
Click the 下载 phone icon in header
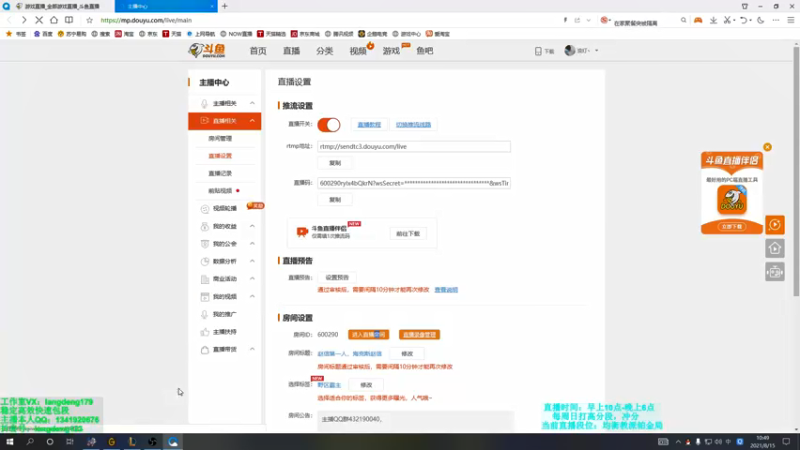coord(538,51)
